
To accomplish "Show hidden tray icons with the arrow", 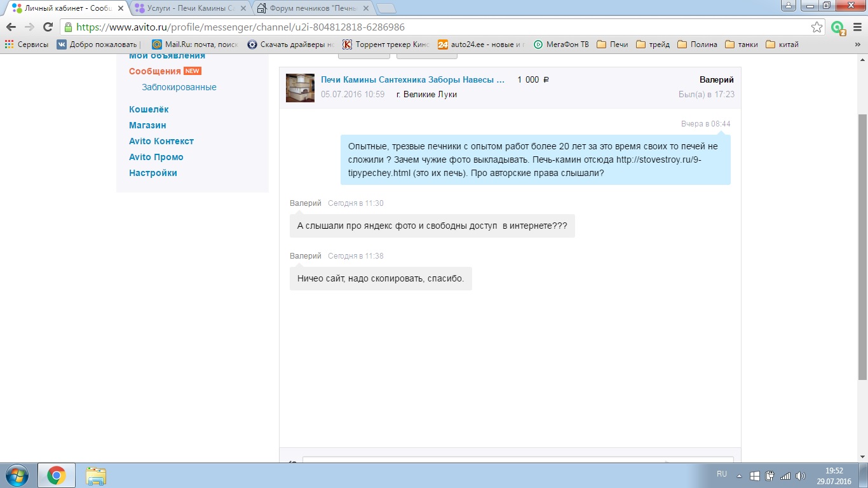I will (739, 476).
